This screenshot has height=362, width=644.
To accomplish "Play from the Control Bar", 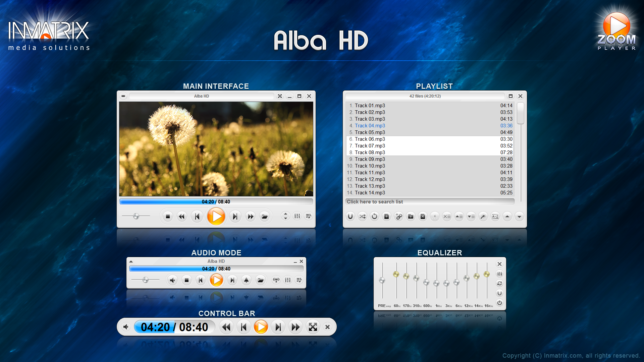I will 261,327.
